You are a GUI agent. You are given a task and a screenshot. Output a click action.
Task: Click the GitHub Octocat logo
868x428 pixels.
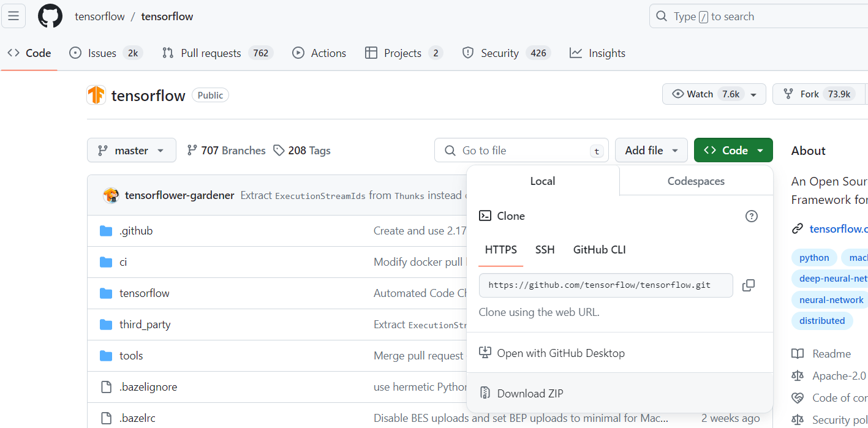point(50,17)
